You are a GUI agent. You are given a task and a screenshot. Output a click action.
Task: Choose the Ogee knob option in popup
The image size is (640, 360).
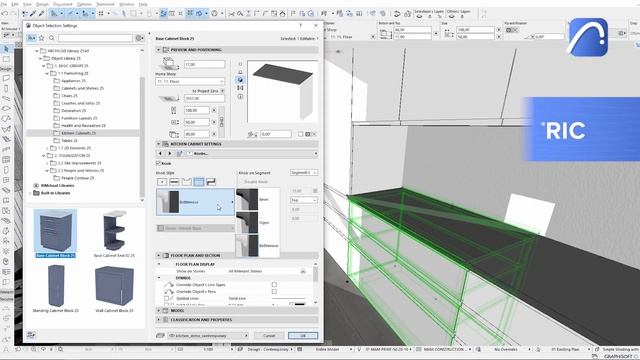point(258,222)
